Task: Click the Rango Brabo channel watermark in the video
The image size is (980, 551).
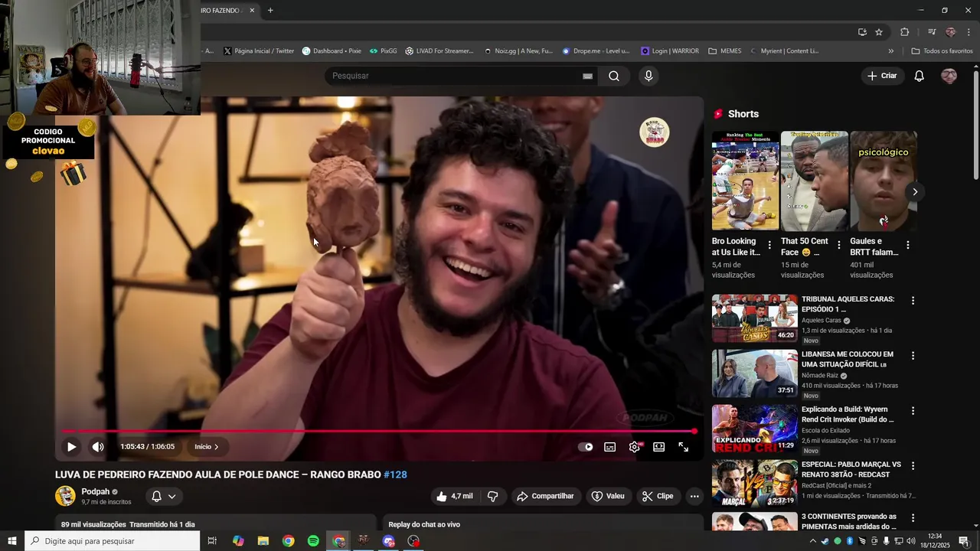Action: pos(655,132)
